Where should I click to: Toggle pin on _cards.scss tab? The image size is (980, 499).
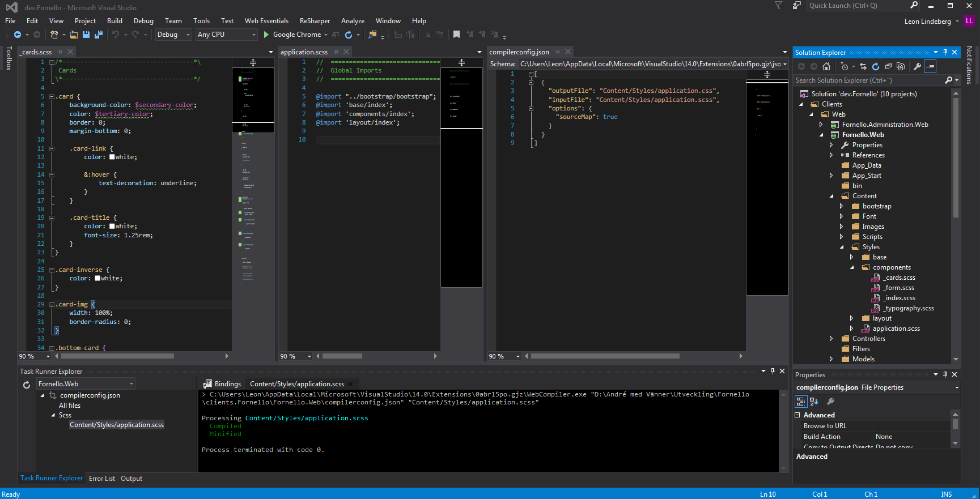tap(61, 52)
